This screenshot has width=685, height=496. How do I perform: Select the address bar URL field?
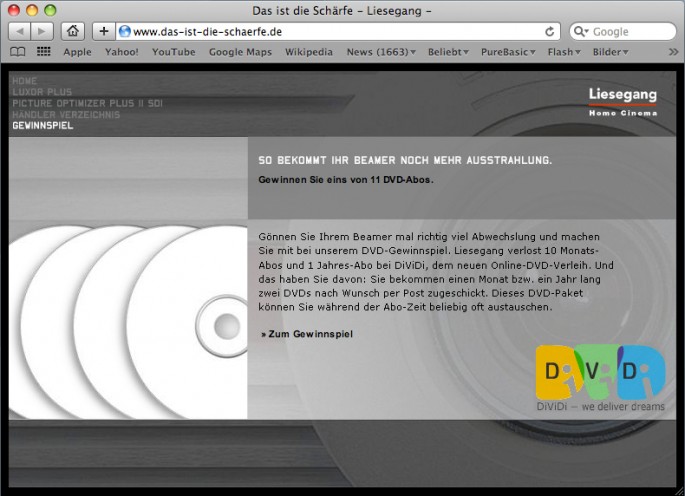(x=339, y=31)
